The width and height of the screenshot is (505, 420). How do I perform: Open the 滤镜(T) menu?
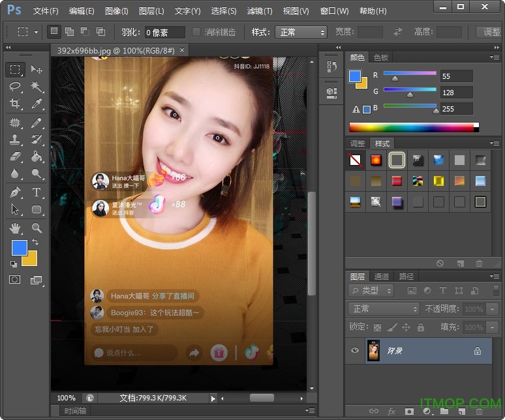coord(260,11)
